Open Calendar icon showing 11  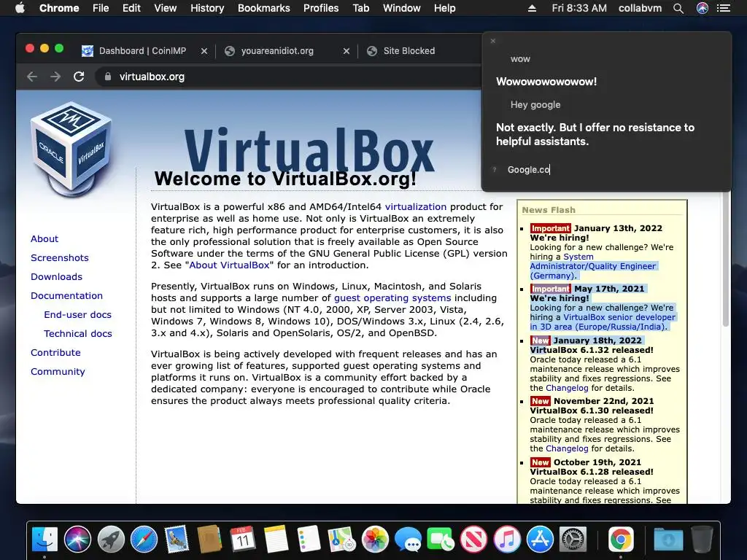click(x=242, y=540)
